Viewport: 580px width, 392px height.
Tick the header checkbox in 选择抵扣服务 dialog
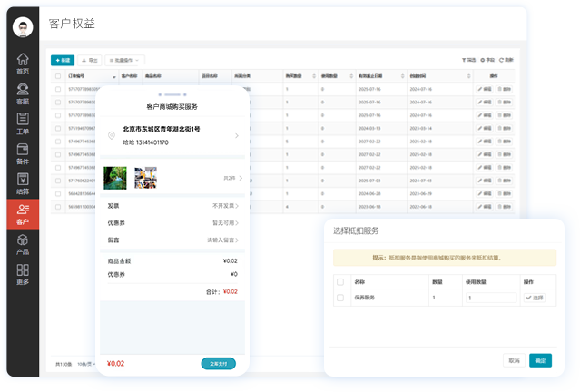[340, 282]
